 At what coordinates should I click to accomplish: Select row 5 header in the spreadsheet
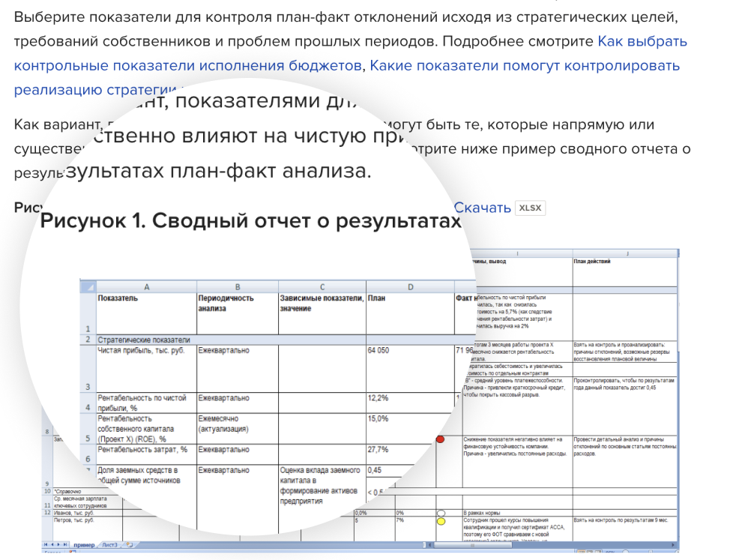88,429
